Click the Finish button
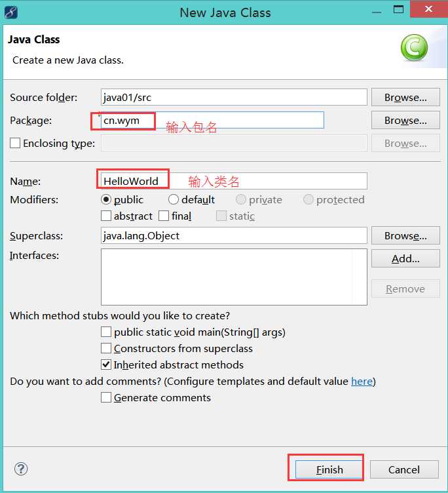Viewport: 448px width, 493px height. 329,469
